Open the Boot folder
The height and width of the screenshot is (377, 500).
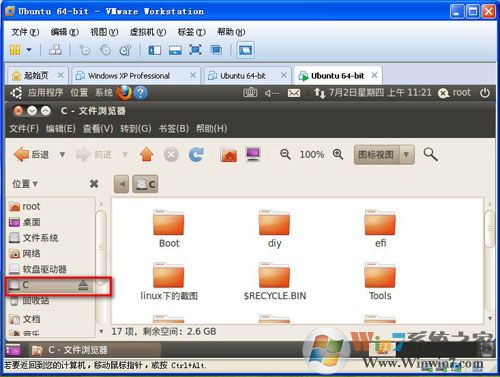pos(169,229)
